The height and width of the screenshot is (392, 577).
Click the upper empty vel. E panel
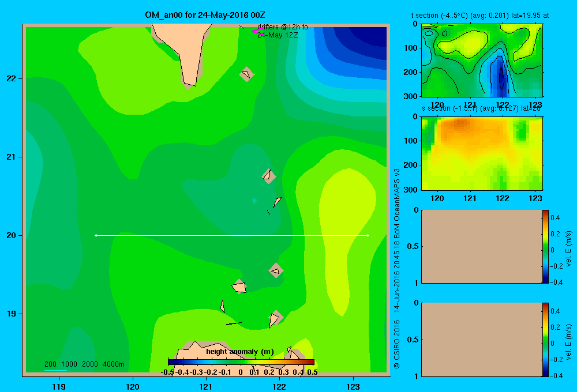pos(482,246)
